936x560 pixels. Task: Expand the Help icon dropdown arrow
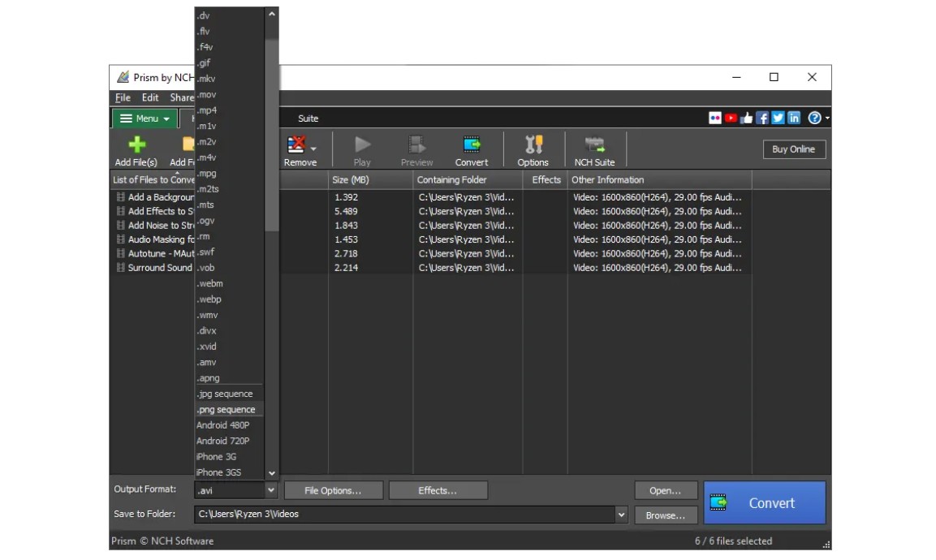[826, 118]
